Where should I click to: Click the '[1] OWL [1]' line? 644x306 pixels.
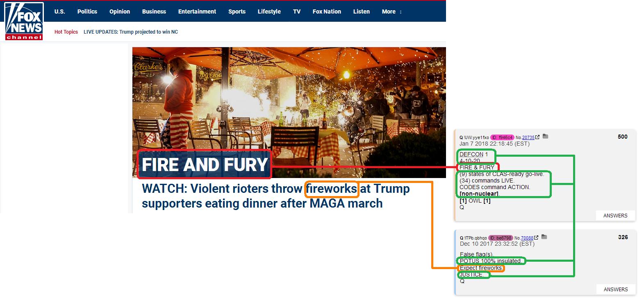pos(475,201)
